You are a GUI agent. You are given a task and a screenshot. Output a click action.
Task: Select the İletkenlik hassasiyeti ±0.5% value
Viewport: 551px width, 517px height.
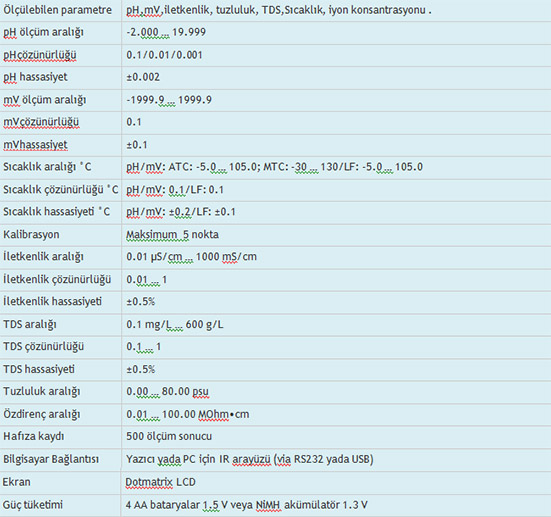(x=141, y=302)
